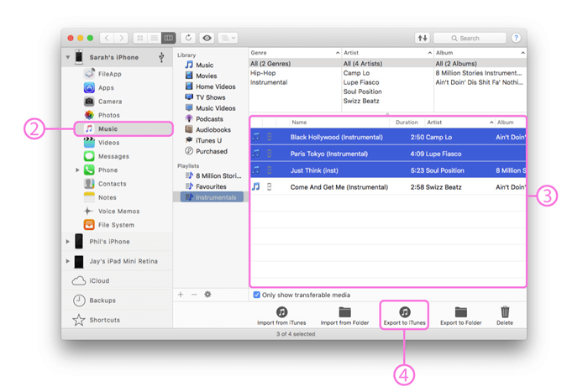The height and width of the screenshot is (392, 588).
Task: Open the help question mark button
Action: click(516, 38)
